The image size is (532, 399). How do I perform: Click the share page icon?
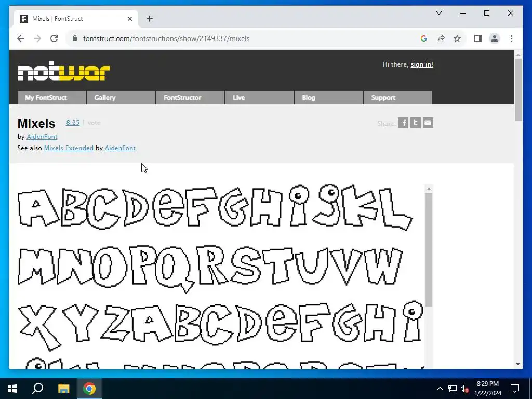441,38
